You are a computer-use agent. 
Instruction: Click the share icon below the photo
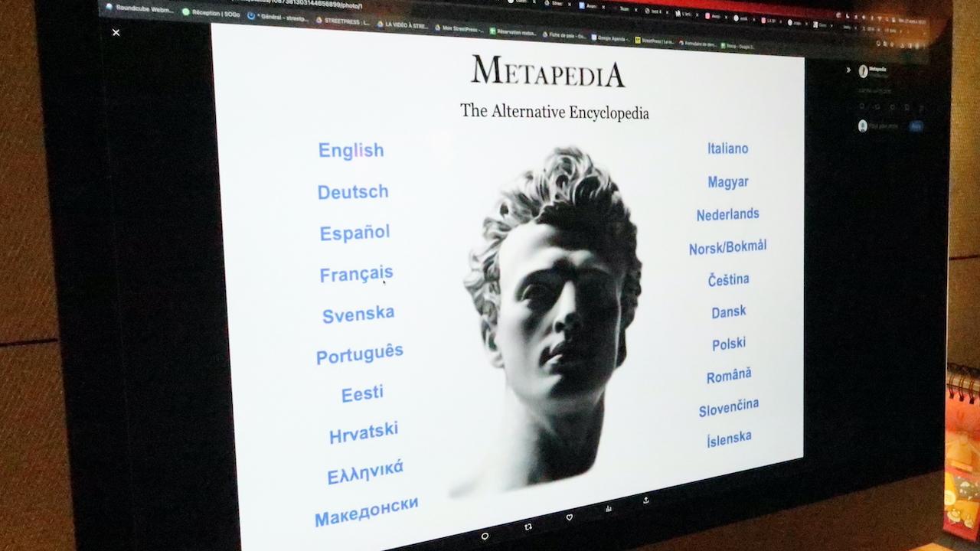(646, 500)
